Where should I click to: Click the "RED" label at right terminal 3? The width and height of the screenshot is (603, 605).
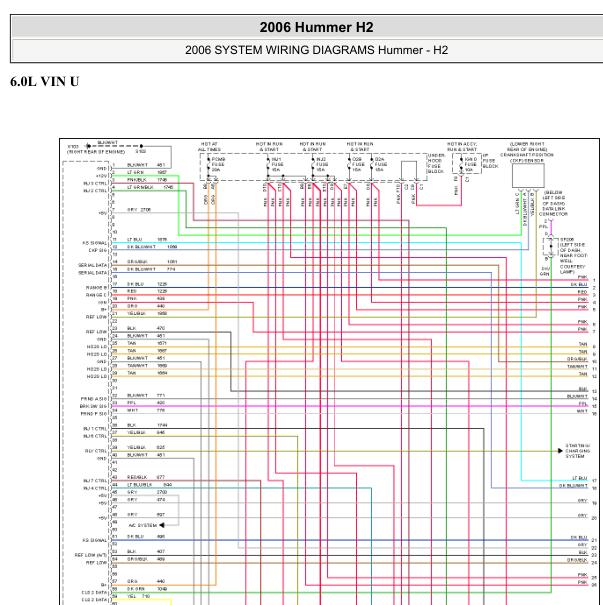(x=583, y=292)
